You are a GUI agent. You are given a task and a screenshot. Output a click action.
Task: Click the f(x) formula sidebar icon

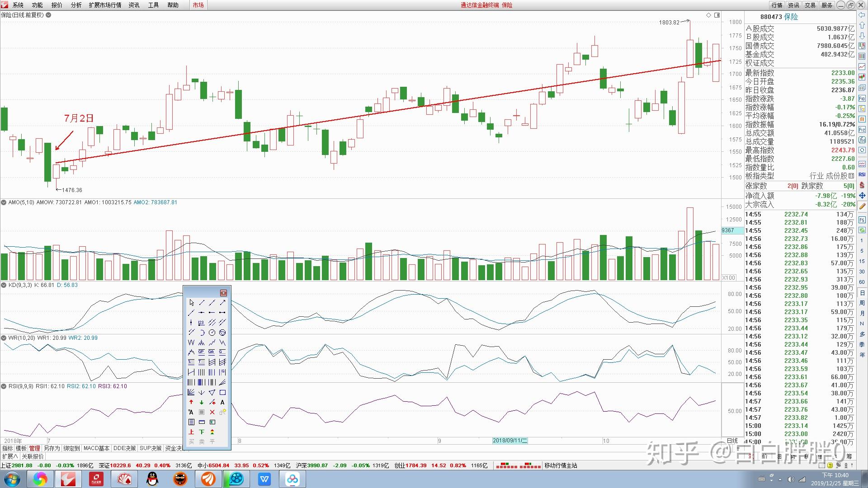pyautogui.click(x=862, y=140)
